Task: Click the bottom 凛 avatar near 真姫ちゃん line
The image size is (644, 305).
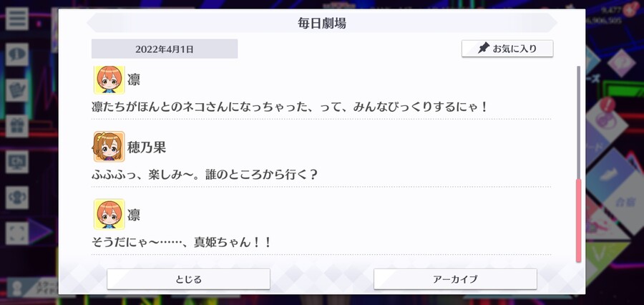Action: (109, 214)
